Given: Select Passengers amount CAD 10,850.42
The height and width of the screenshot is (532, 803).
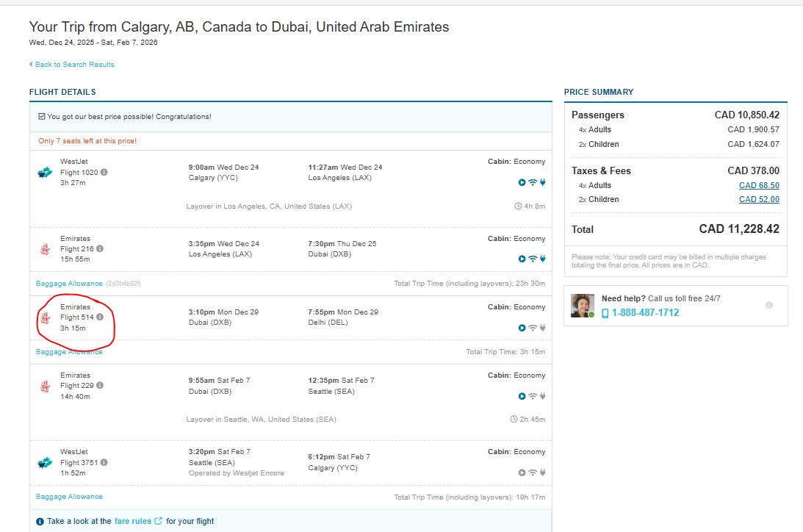Looking at the screenshot, I should [746, 115].
